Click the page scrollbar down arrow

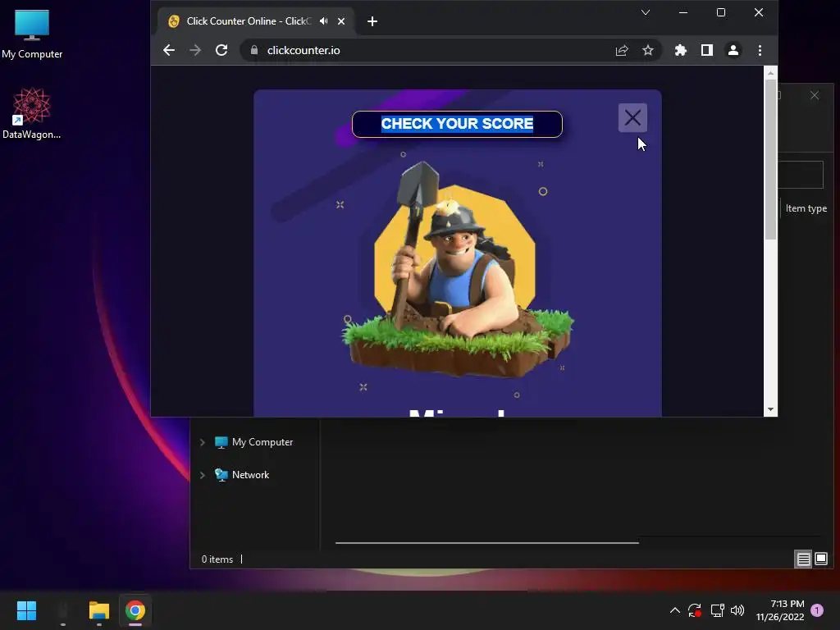pos(770,410)
